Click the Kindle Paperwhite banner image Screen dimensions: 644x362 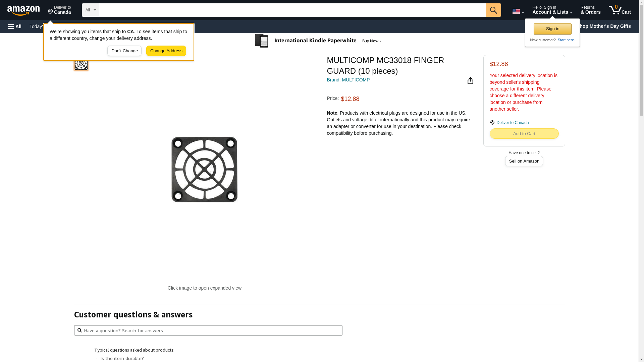(318, 41)
